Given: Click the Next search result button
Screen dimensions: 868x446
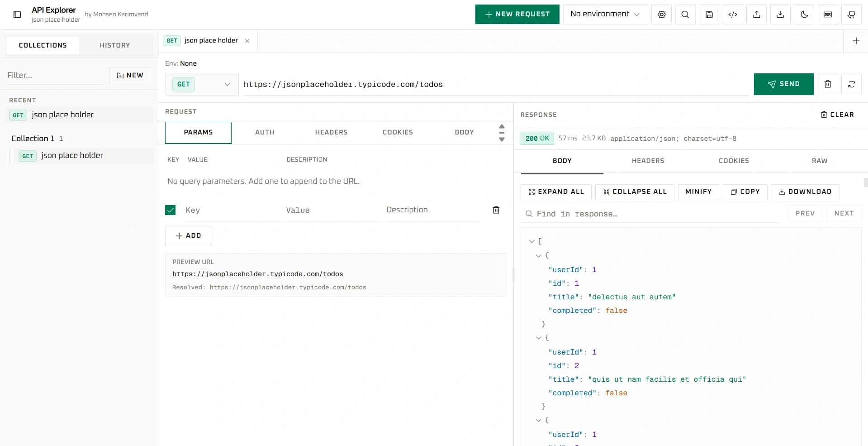Looking at the screenshot, I should coord(844,214).
